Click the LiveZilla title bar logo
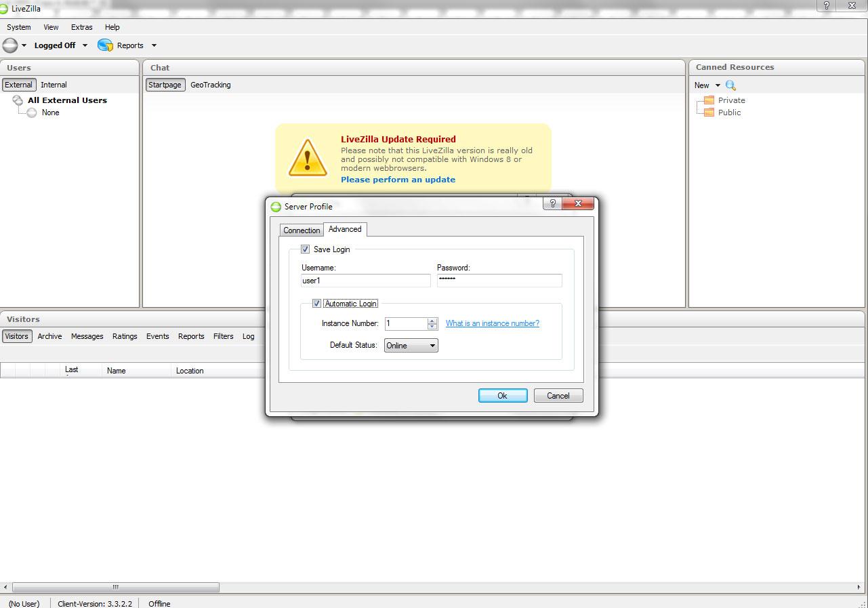Screen dimensions: 868x608 point(5,9)
